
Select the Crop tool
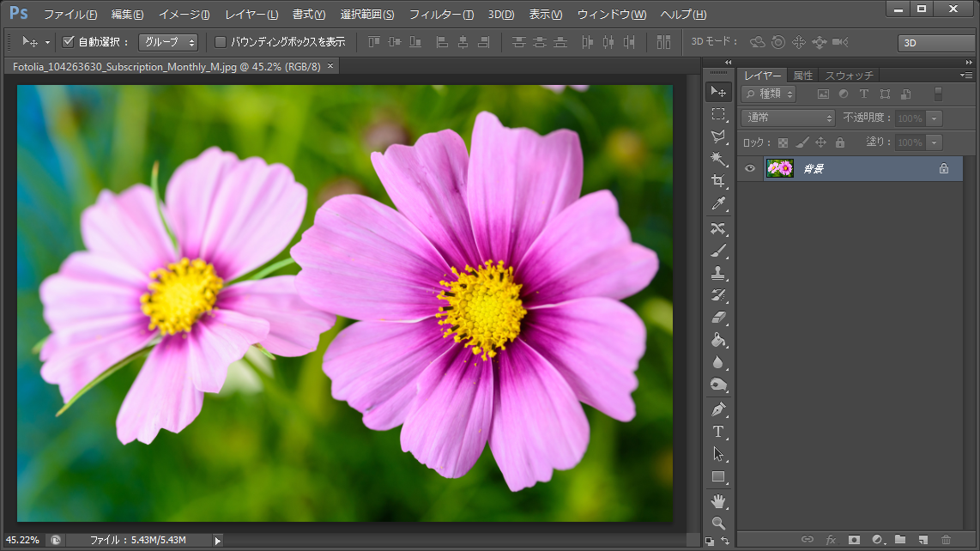click(718, 181)
